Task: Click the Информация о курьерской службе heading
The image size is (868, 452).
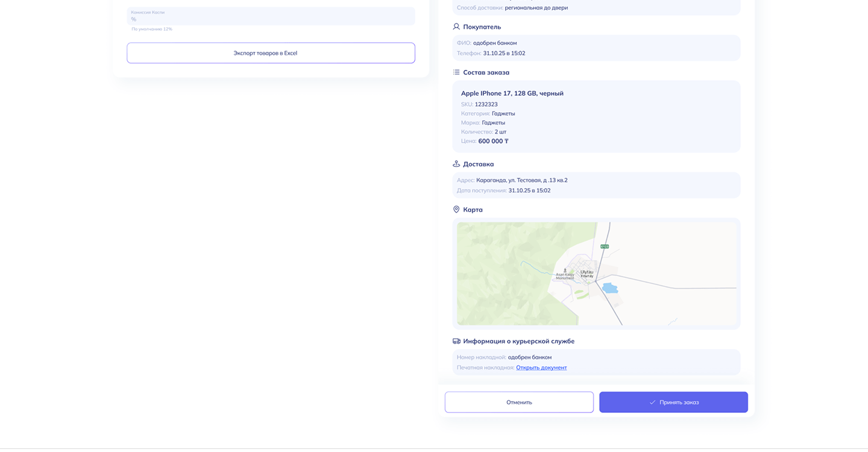Action: pyautogui.click(x=518, y=341)
